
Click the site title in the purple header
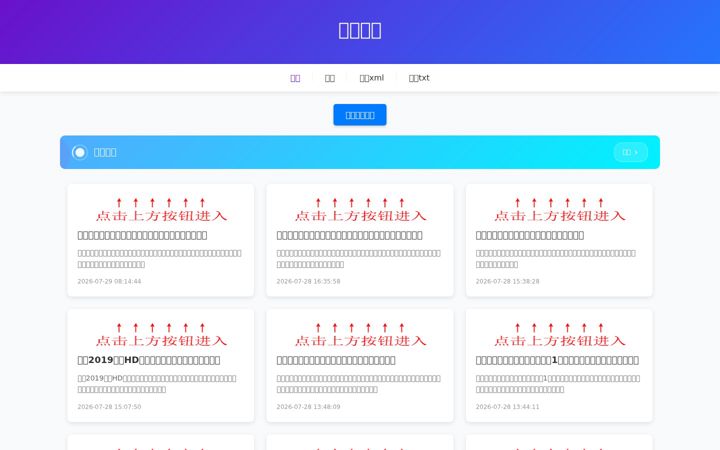360,30
